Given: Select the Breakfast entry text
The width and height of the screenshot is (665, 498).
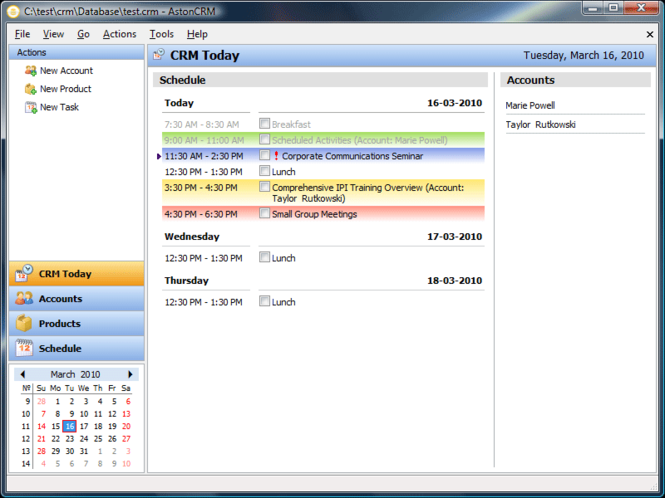Looking at the screenshot, I should tap(291, 125).
